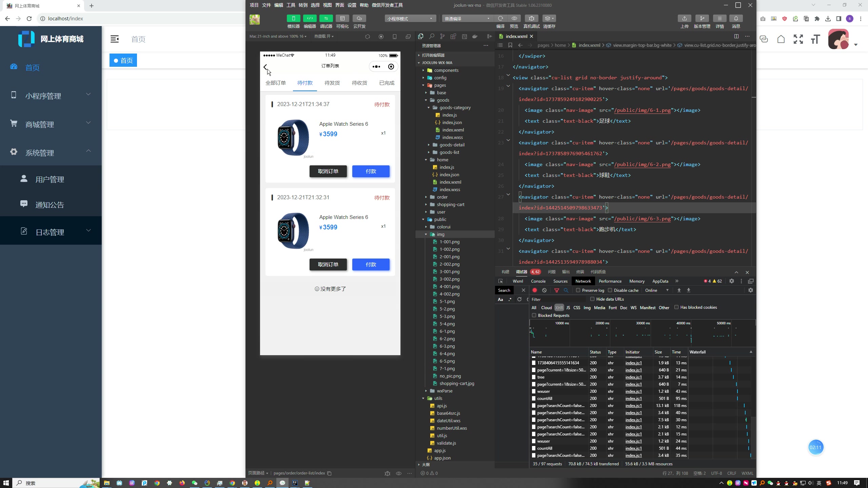Screen dimensions: 868x488
Task: Click the simulator capsule close circle icon
Action: click(x=391, y=67)
